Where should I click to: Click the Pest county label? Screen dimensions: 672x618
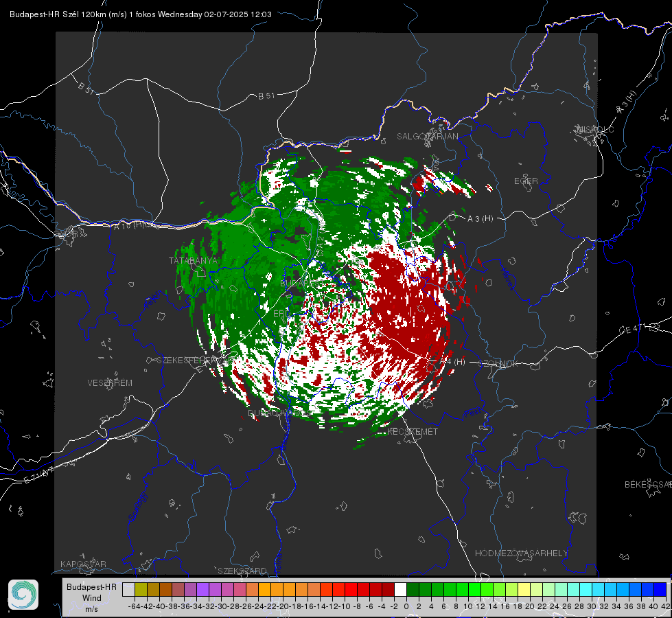point(472,413)
